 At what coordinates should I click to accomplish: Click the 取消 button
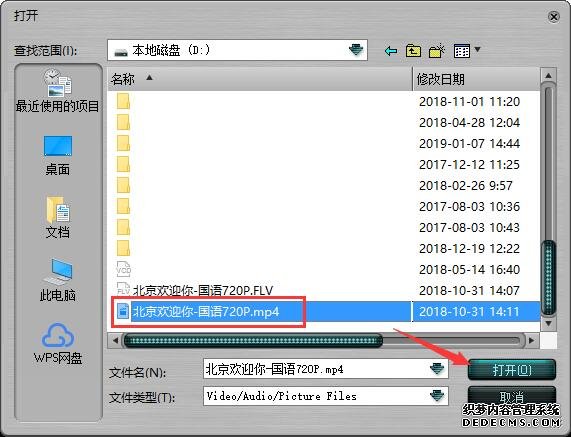(x=512, y=396)
